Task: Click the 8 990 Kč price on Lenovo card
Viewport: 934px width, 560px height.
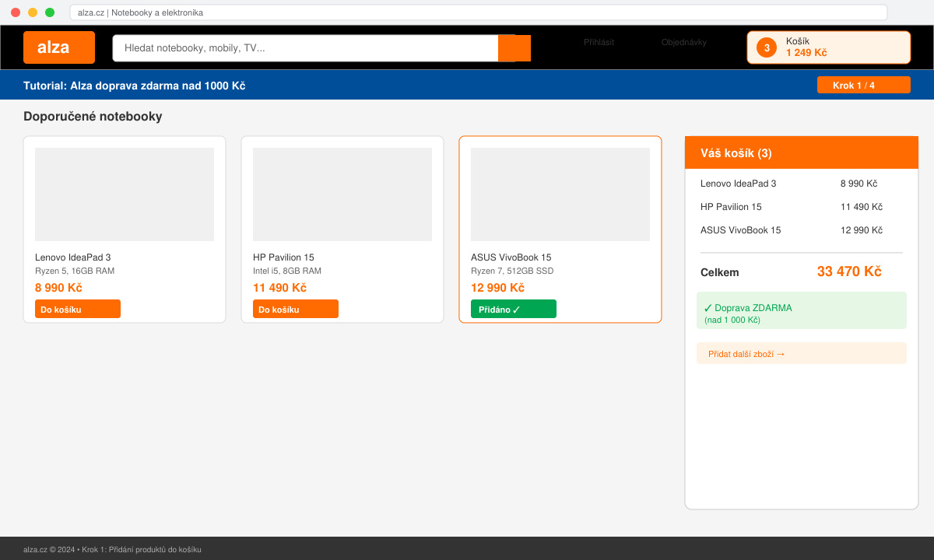Action: [58, 288]
